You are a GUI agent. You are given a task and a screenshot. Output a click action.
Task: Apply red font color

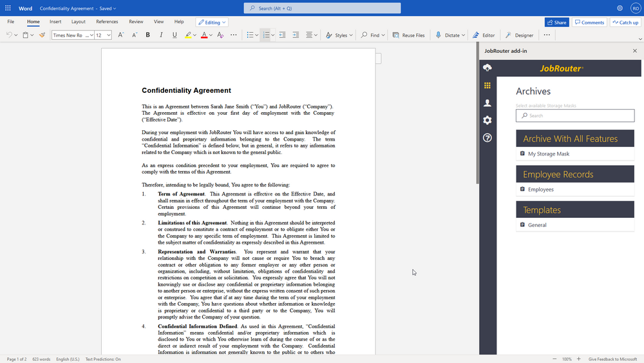click(204, 35)
